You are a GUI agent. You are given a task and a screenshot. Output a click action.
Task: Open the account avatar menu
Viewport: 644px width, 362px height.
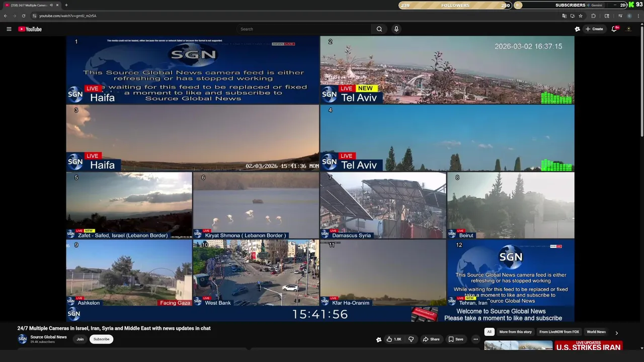tap(629, 29)
